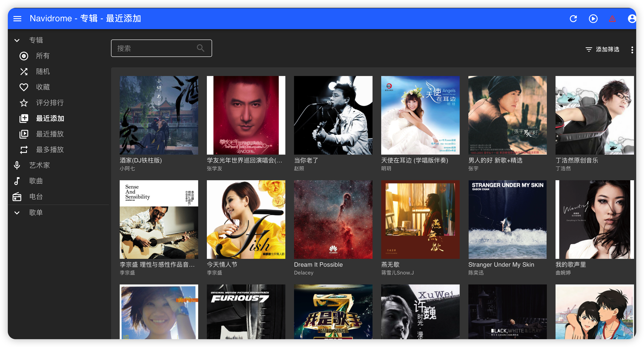The height and width of the screenshot is (347, 644).
Task: Collapse the 专辑 section chevron
Action: (17, 40)
